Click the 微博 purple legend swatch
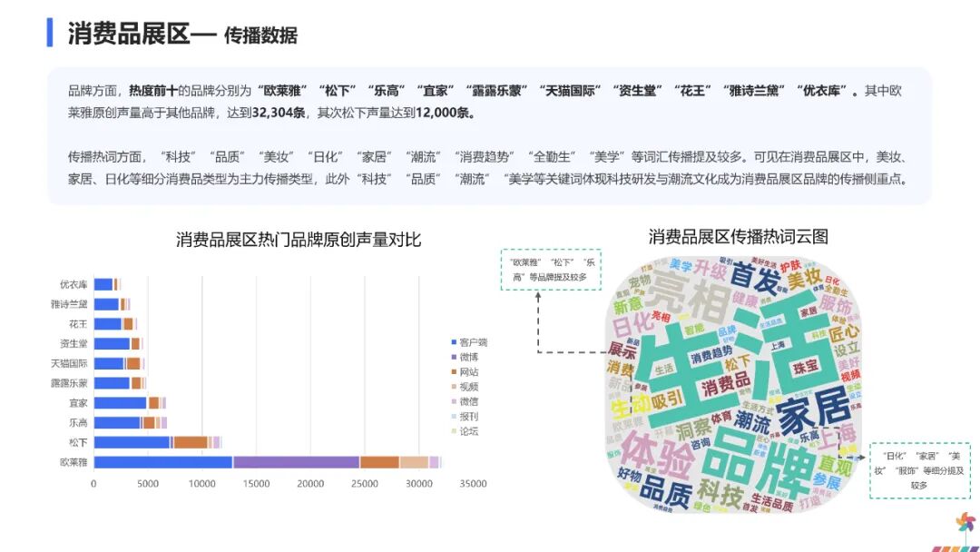Viewport: 980px width, 552px height. coord(455,357)
